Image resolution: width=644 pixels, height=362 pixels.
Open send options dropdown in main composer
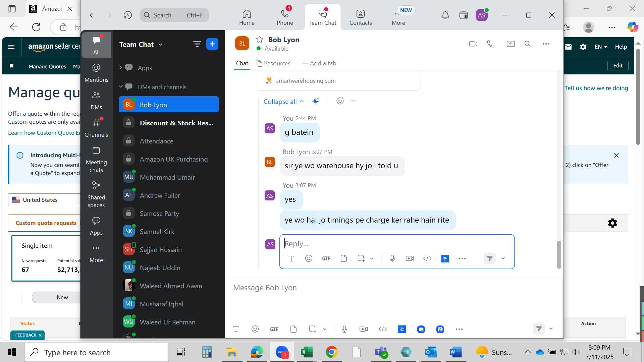pos(551,329)
